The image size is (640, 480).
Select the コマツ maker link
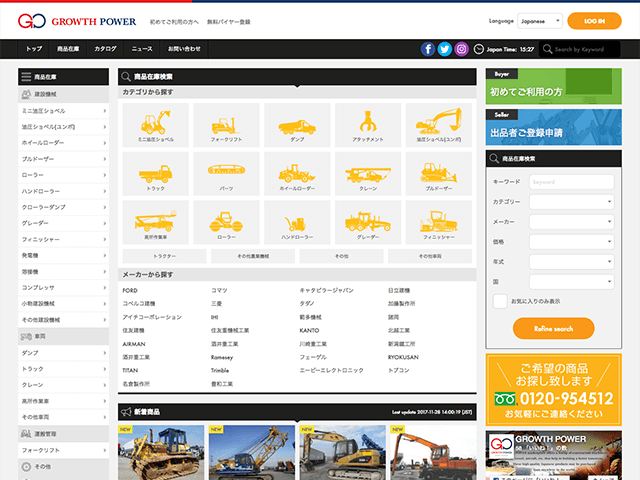tap(219, 290)
